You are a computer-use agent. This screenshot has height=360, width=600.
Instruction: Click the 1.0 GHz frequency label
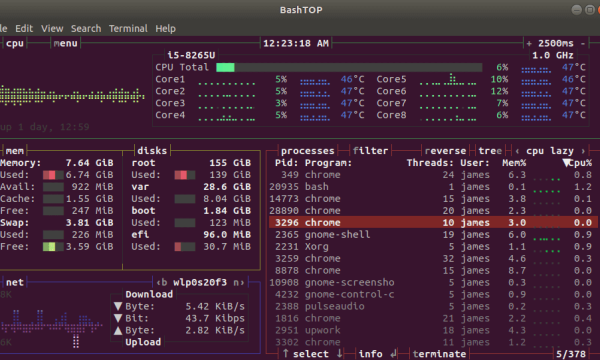click(553, 55)
